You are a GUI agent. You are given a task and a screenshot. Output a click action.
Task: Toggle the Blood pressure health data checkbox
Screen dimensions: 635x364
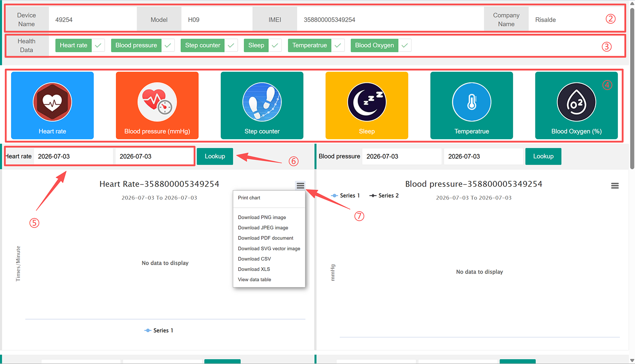click(168, 45)
